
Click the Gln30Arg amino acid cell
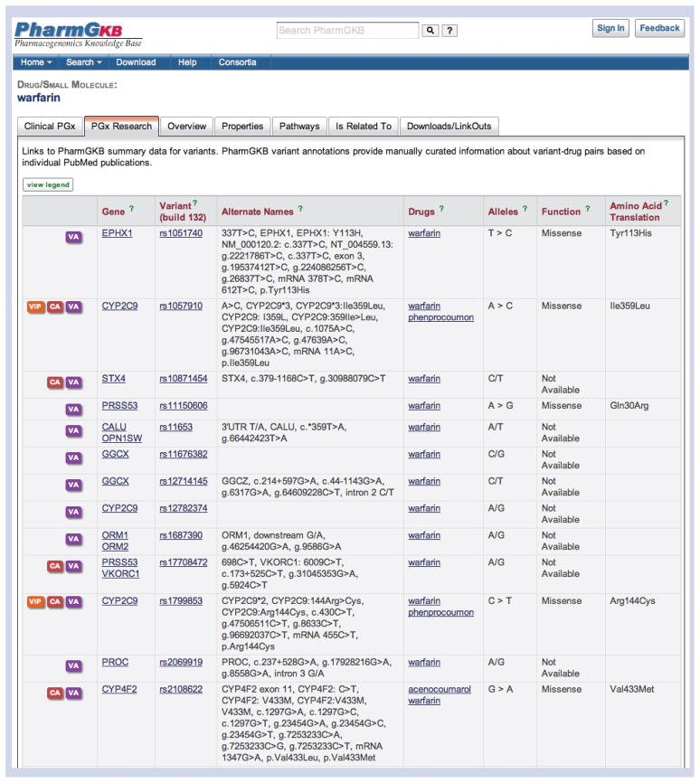tap(629, 405)
